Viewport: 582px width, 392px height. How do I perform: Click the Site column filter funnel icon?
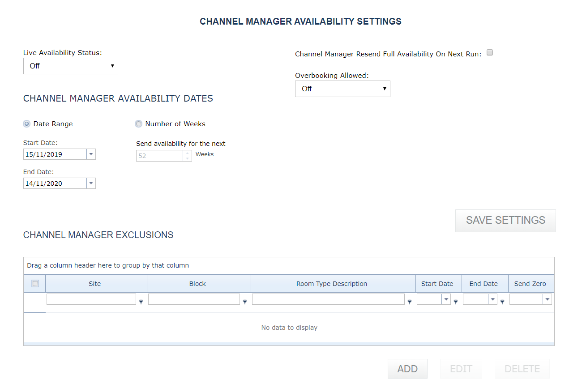[141, 302]
